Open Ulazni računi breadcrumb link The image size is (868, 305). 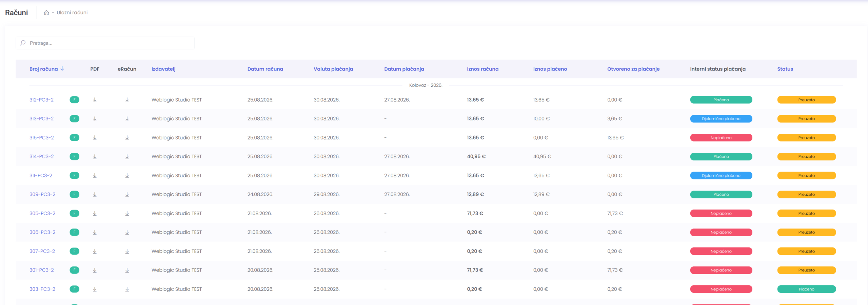(72, 13)
